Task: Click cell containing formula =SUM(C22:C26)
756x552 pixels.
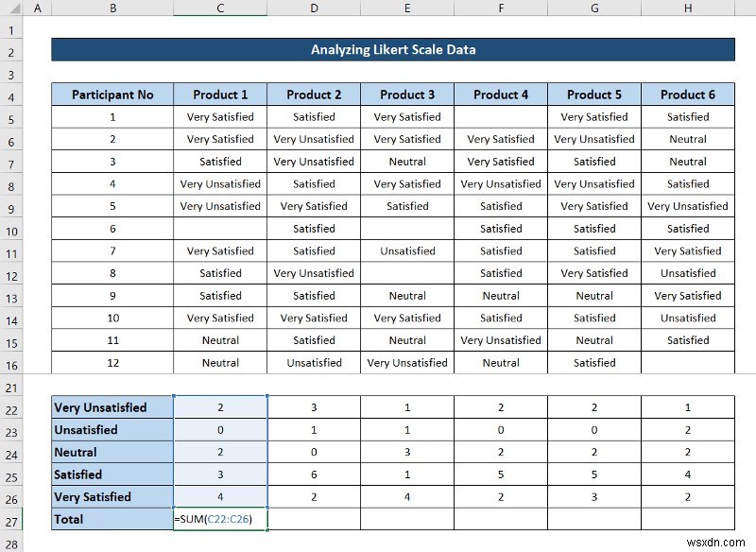Action: (219, 519)
